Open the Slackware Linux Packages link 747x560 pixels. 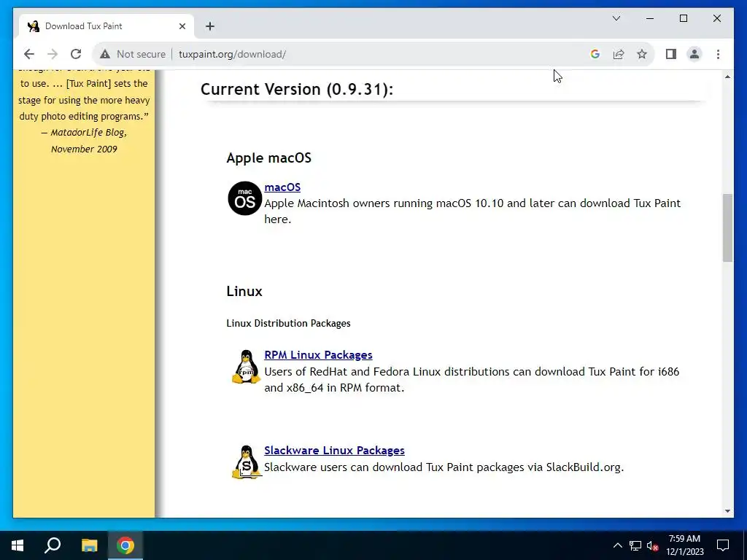click(334, 450)
